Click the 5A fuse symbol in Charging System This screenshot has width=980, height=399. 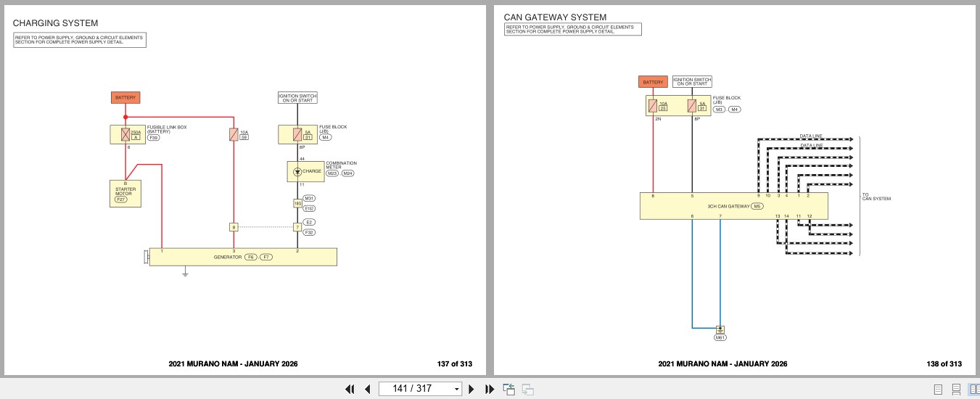(x=297, y=134)
